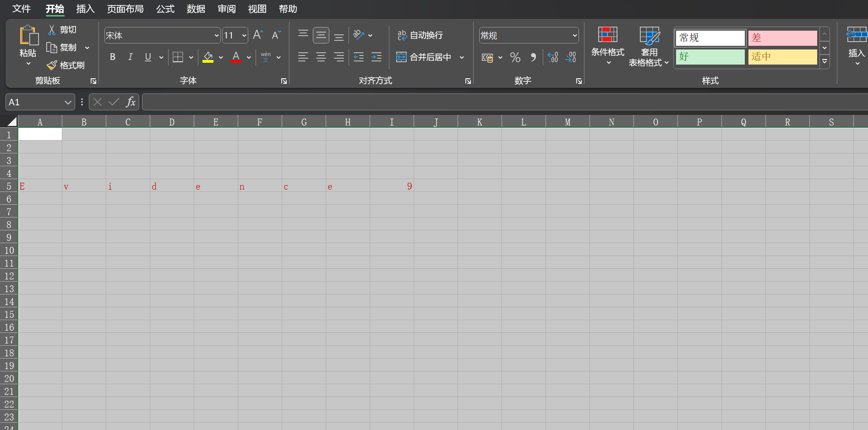Open the Name Box dropdown
868x430 pixels.
[68, 102]
